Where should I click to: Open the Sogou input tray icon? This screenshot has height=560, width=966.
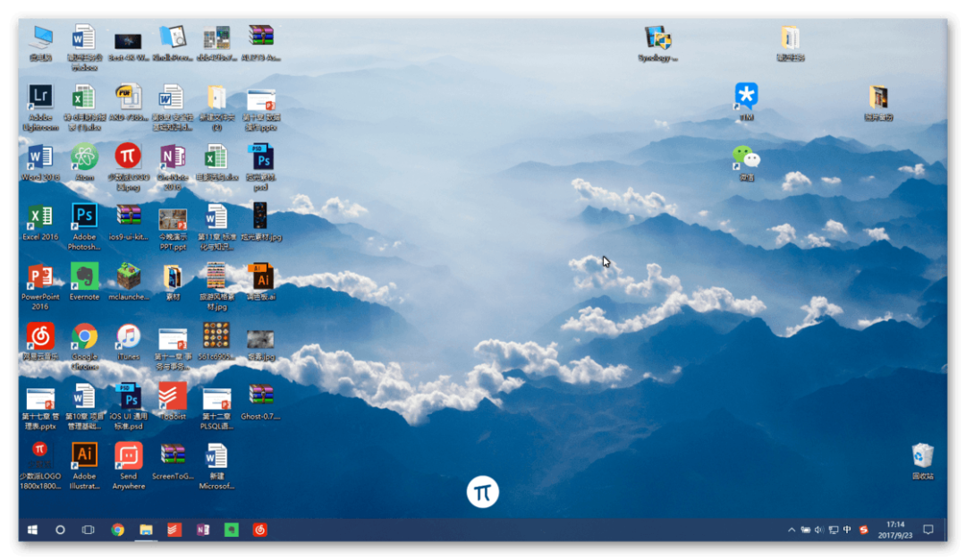click(864, 530)
